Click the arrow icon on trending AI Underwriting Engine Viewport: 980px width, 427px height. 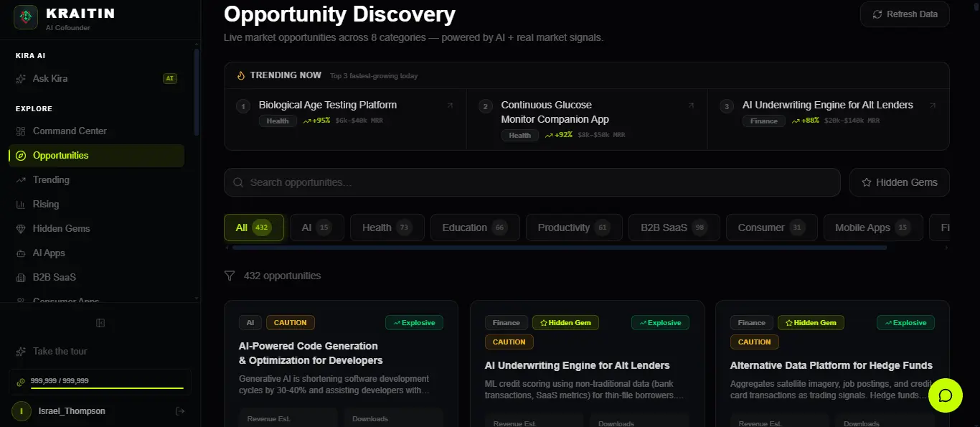pos(933,105)
